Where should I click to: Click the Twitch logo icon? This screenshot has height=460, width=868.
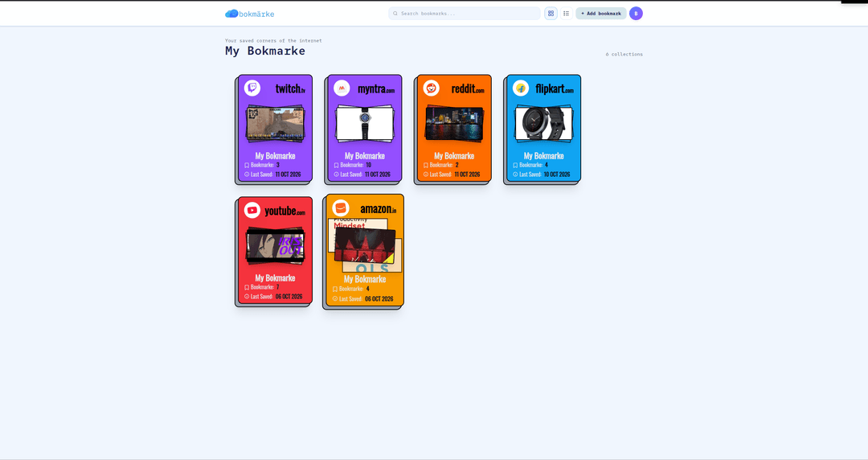click(x=252, y=88)
